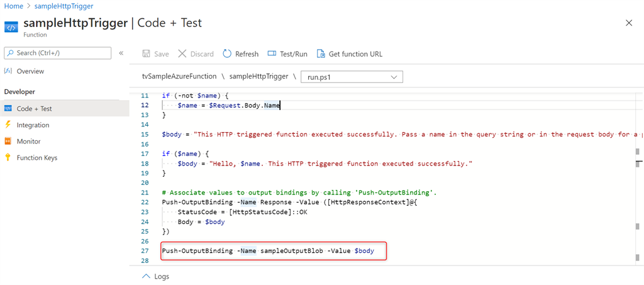
Task: Close the Code + Test blade
Action: pos(628,23)
